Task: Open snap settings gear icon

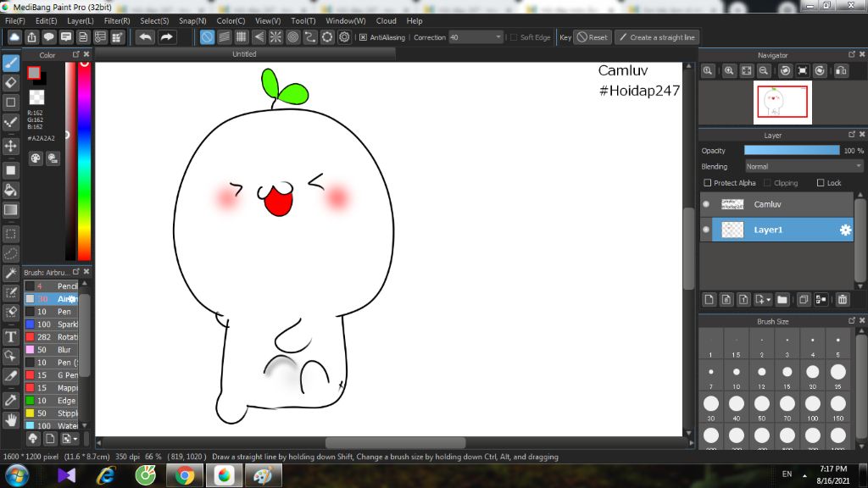Action: (344, 37)
